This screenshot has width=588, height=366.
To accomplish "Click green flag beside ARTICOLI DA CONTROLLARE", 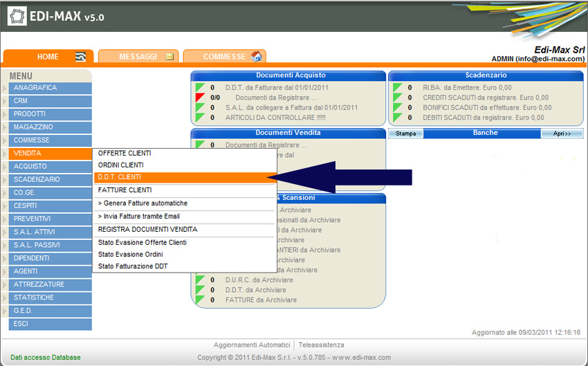I will [x=201, y=118].
